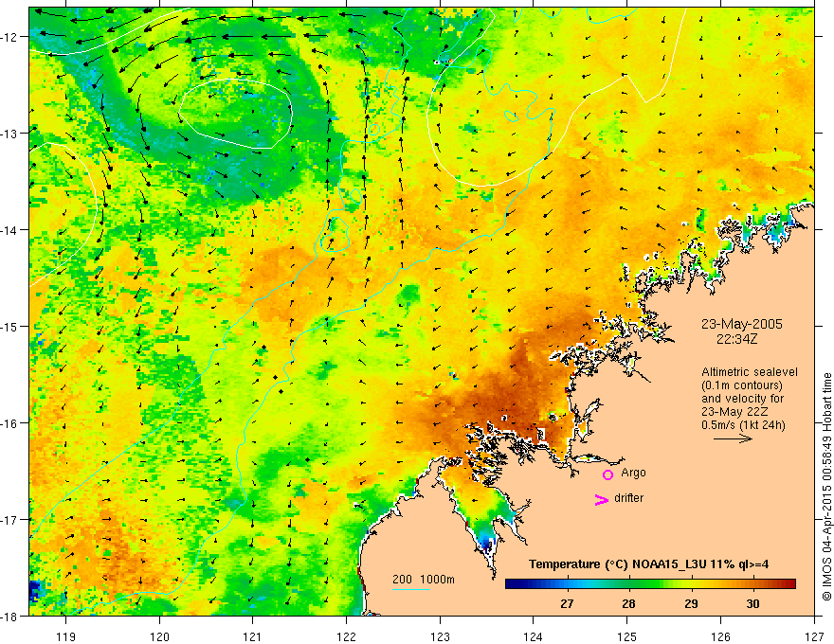
Task: Click the Temperature NOAA15_L3U title text
Action: click(x=648, y=564)
